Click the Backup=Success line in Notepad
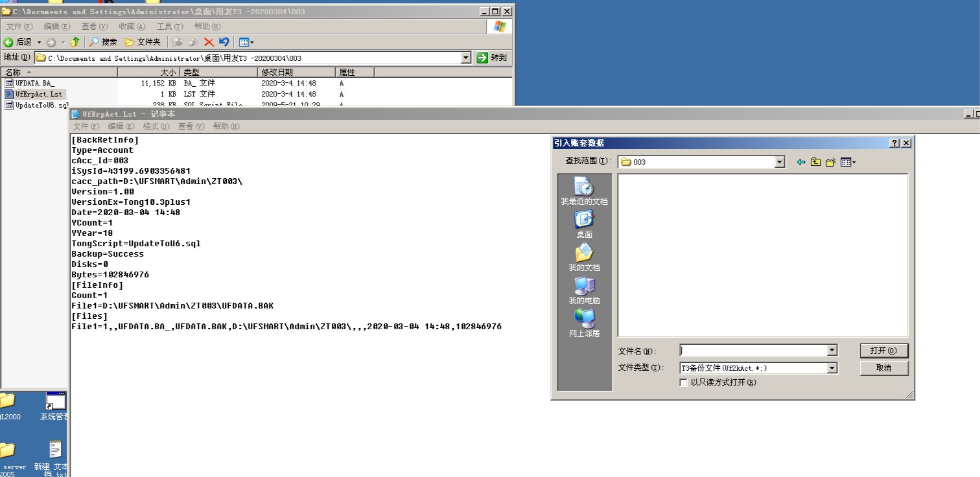980x477 pixels. click(x=108, y=254)
